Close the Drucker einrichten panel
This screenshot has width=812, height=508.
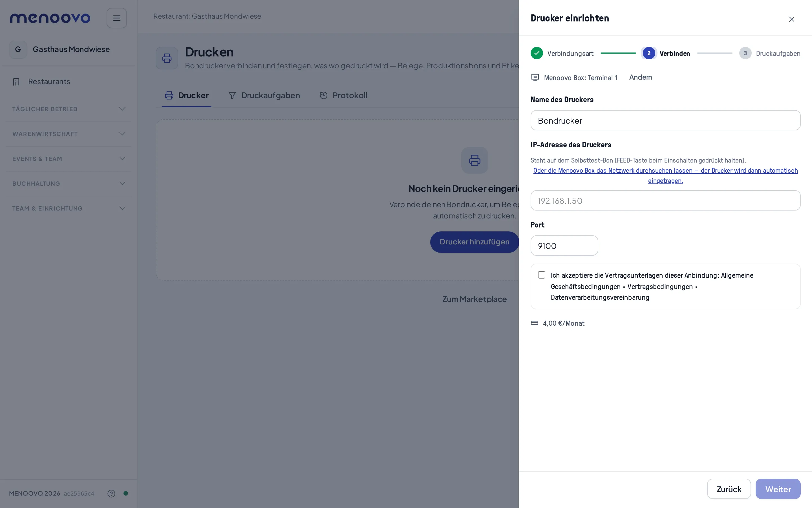[x=791, y=19]
